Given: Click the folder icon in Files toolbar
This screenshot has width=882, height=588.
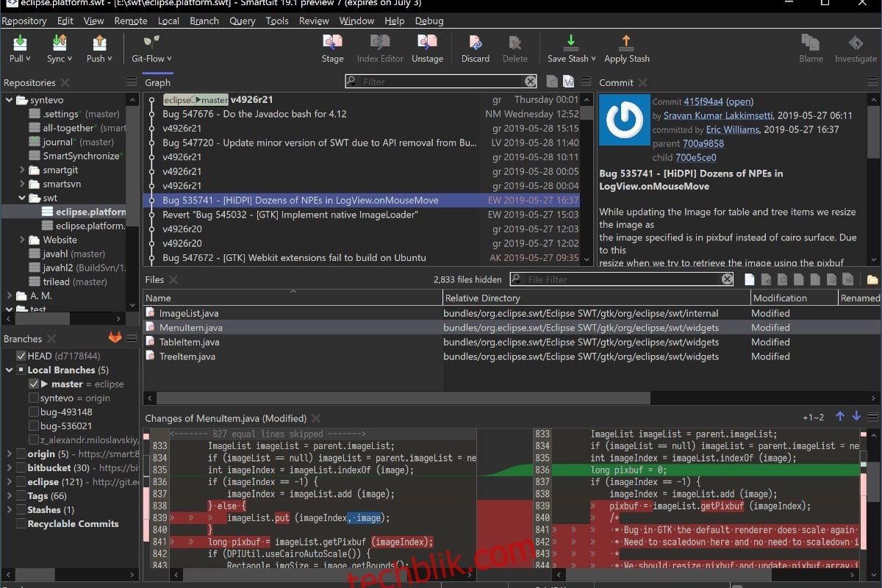Looking at the screenshot, I should 872,279.
